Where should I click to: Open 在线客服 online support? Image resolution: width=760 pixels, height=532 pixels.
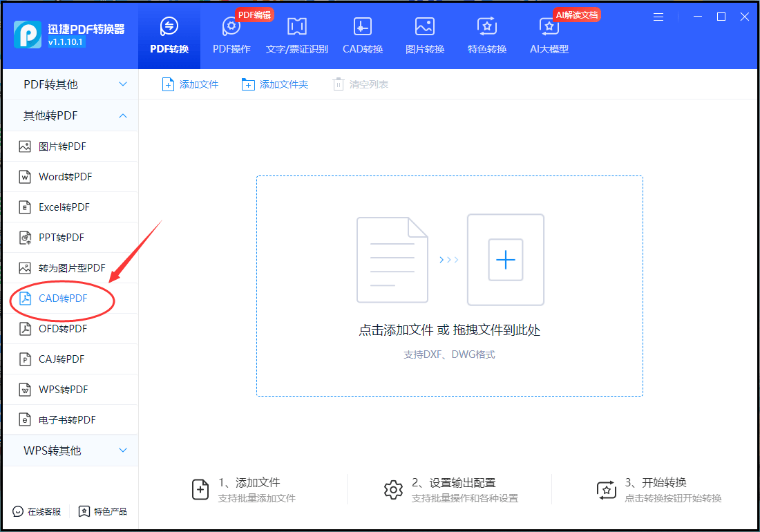[37, 512]
